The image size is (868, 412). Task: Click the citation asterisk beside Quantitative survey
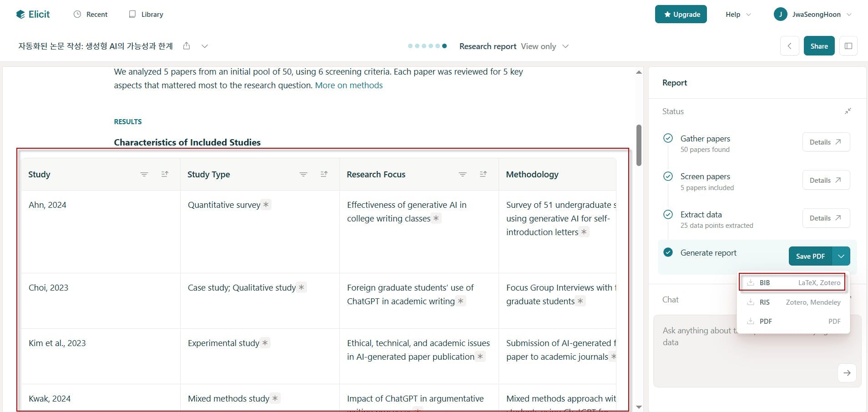266,205
